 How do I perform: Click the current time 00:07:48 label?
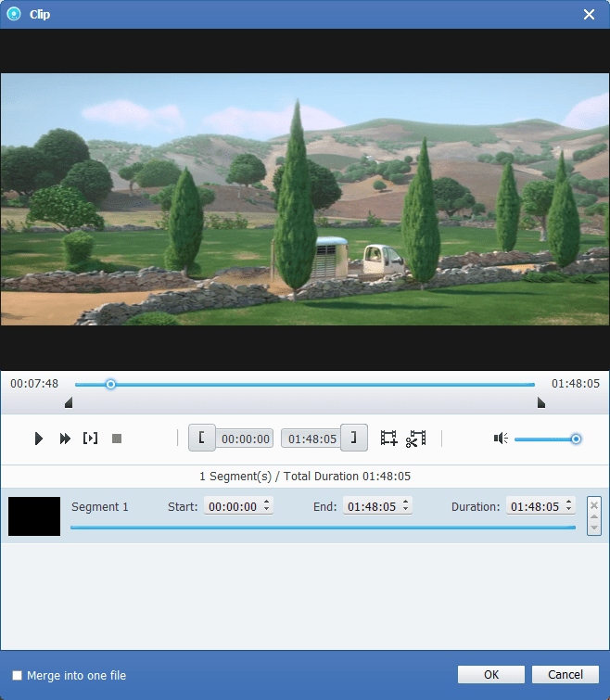(34, 384)
